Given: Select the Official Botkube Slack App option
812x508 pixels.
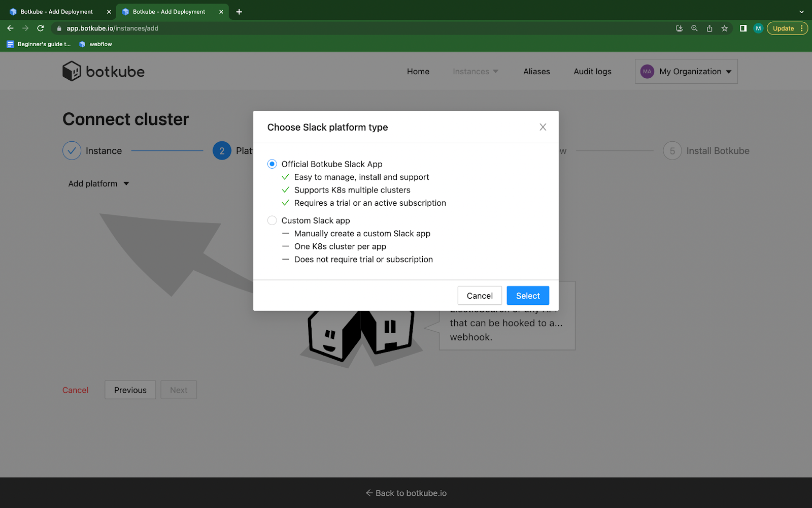Looking at the screenshot, I should click(x=272, y=164).
